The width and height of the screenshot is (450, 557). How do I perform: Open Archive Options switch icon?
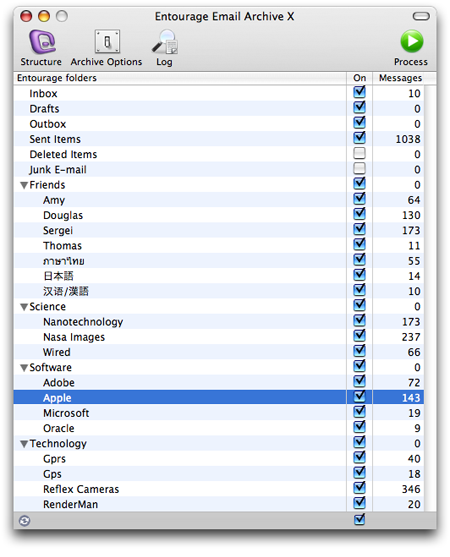pos(107,42)
